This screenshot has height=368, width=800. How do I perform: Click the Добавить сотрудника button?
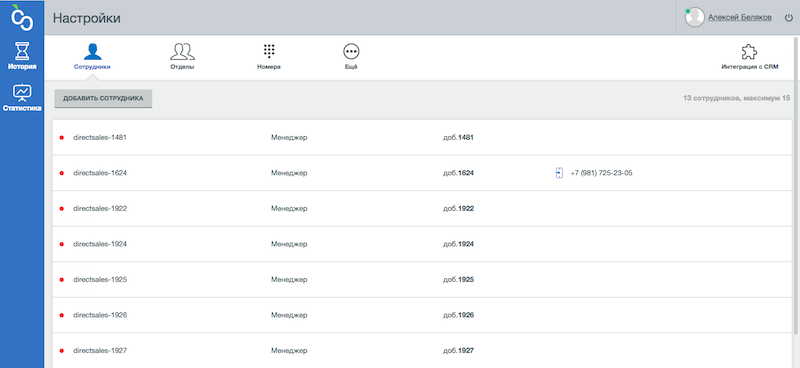point(103,98)
